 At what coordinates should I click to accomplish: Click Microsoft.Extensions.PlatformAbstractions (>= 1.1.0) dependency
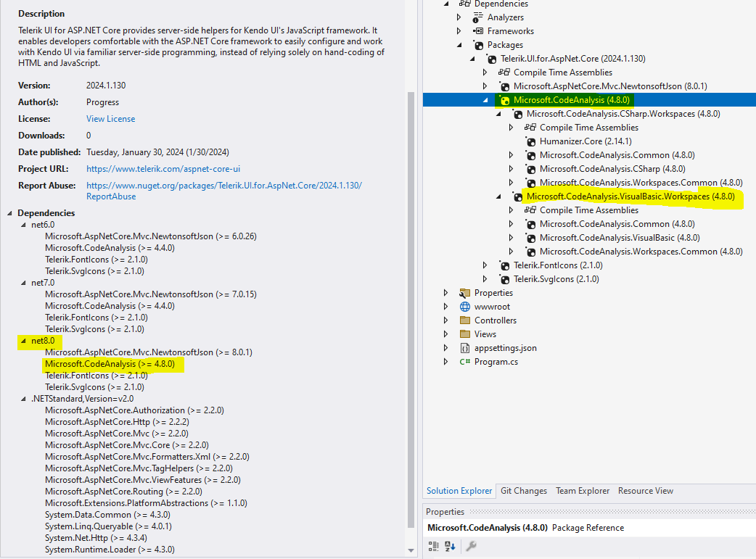[146, 503]
